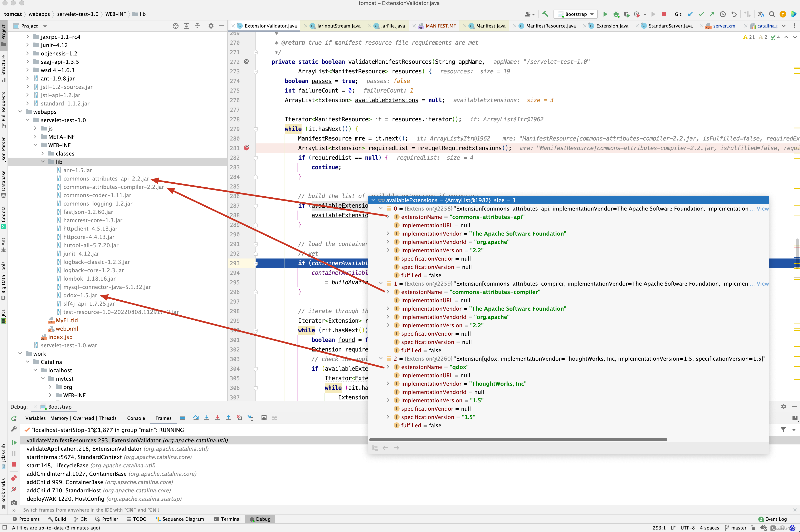This screenshot has width=800, height=532.
Task: Collapse the webapps folder in project tree
Action: click(x=20, y=112)
